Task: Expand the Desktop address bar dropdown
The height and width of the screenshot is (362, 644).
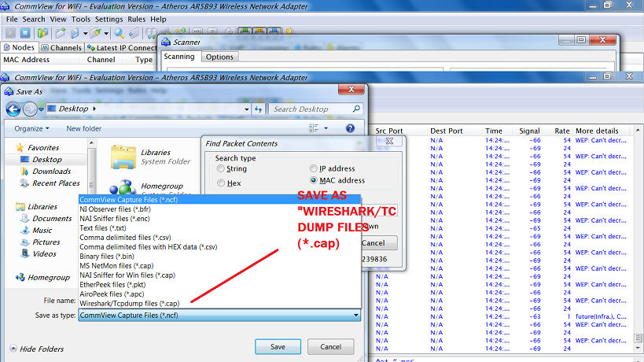Action: tap(246, 109)
